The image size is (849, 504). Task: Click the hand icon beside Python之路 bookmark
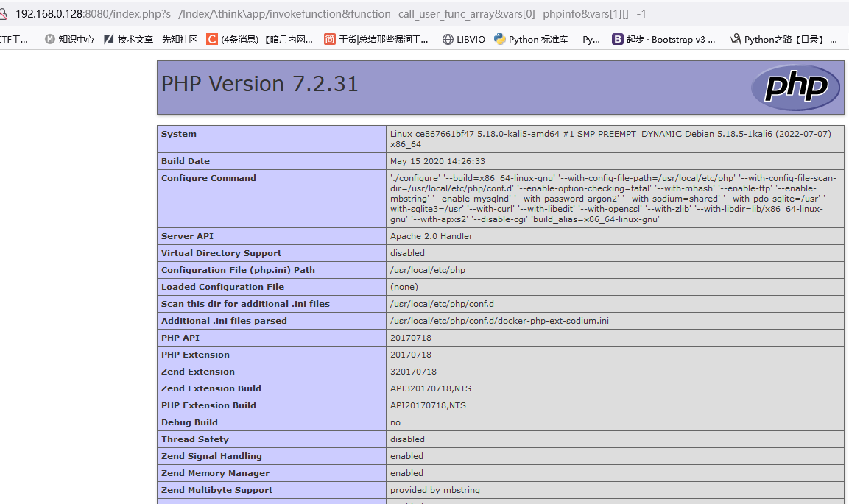coord(734,39)
